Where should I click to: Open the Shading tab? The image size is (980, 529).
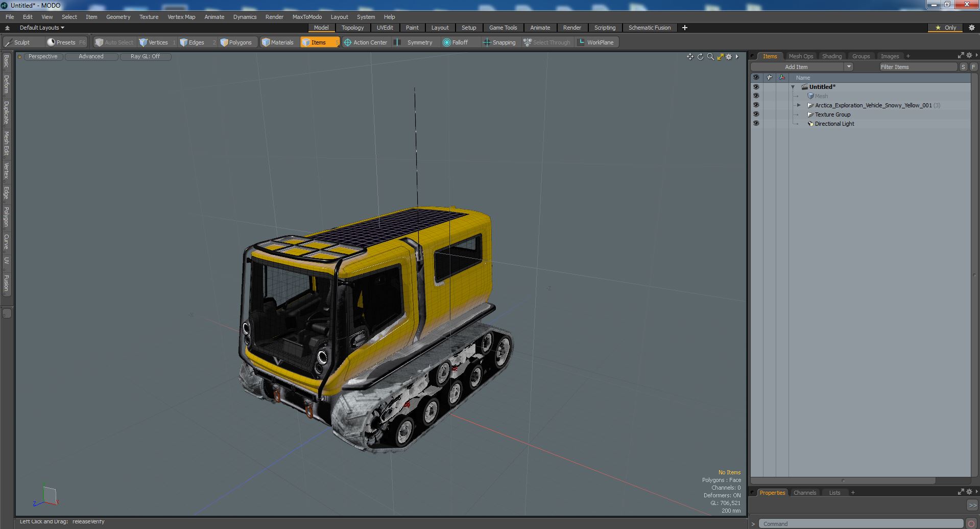coord(831,56)
